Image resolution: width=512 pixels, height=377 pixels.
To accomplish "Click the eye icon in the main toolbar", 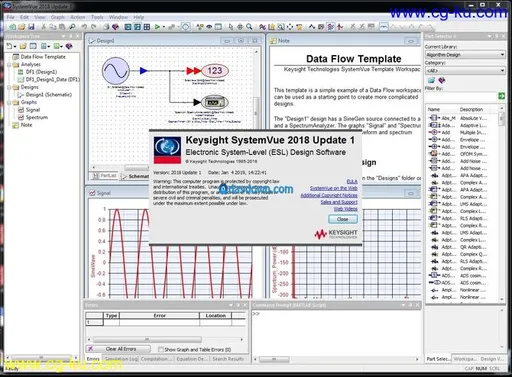I will pyautogui.click(x=209, y=27).
